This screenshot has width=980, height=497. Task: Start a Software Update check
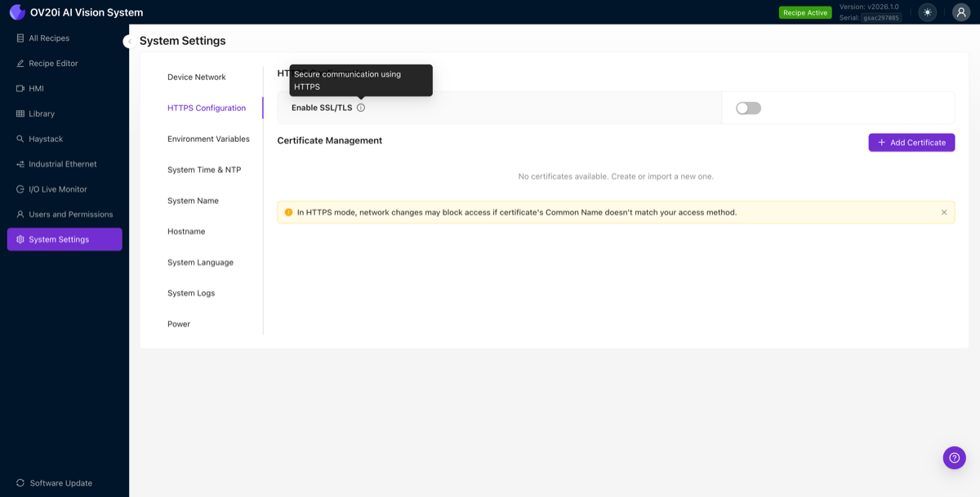pos(54,483)
